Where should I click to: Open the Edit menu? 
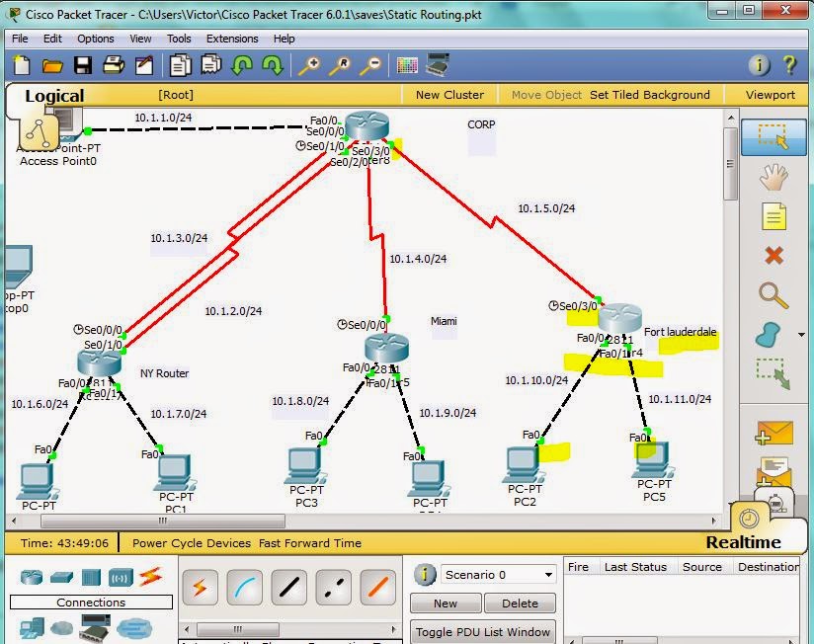(52, 39)
